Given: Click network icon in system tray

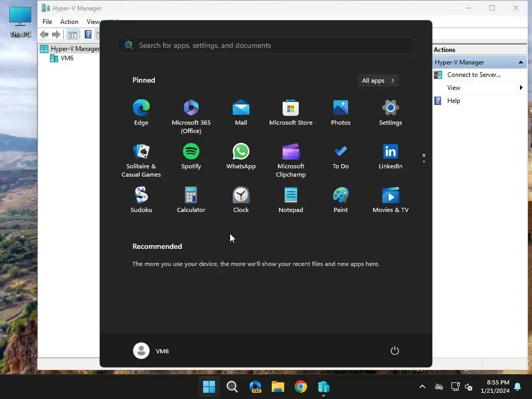Looking at the screenshot, I should (455, 387).
